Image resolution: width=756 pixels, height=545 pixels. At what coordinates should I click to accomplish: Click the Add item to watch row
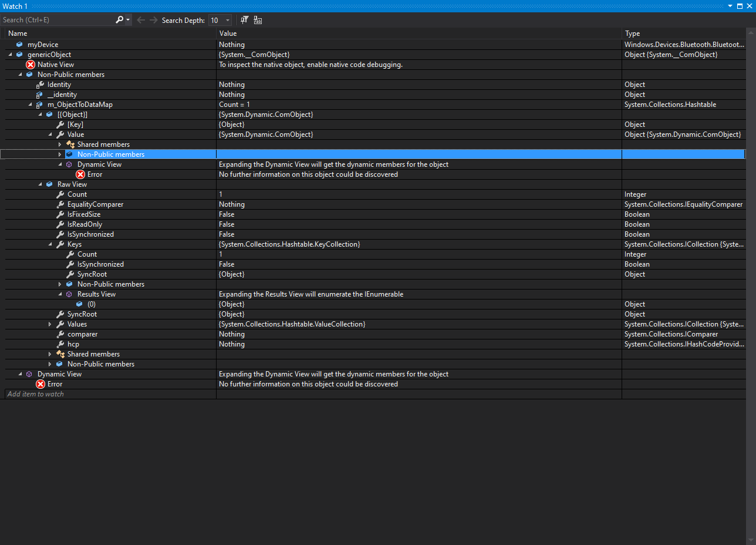35,394
